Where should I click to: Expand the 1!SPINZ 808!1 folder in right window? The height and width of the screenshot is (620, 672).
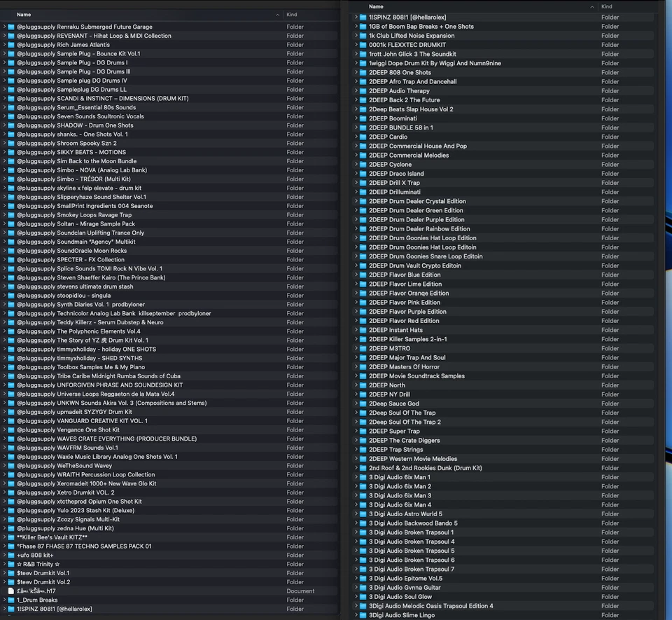tap(356, 17)
